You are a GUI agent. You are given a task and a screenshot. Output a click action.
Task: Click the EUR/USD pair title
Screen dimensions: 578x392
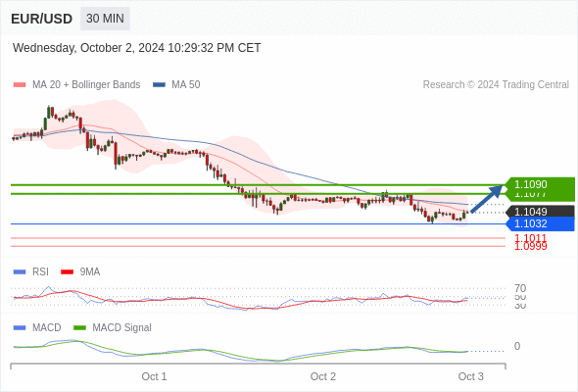(42, 19)
